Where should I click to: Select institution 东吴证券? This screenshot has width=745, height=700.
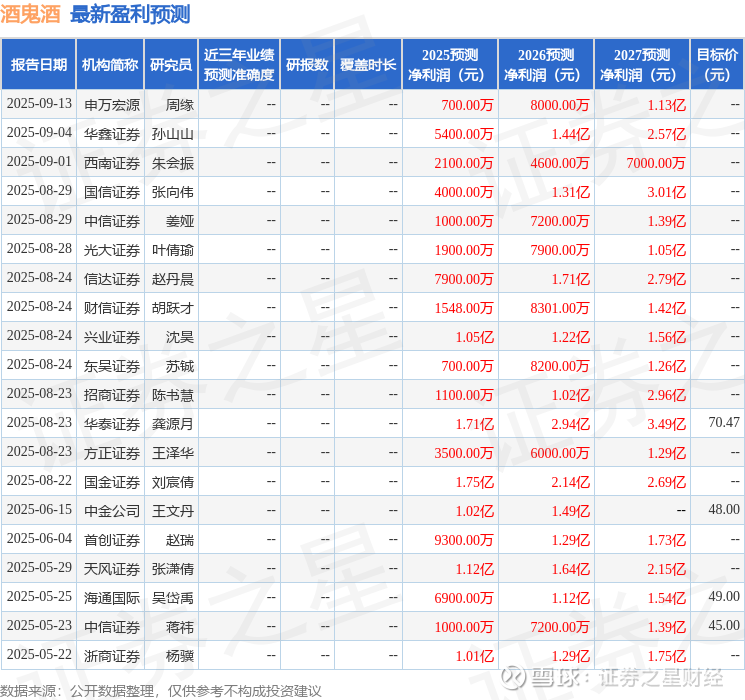112,366
